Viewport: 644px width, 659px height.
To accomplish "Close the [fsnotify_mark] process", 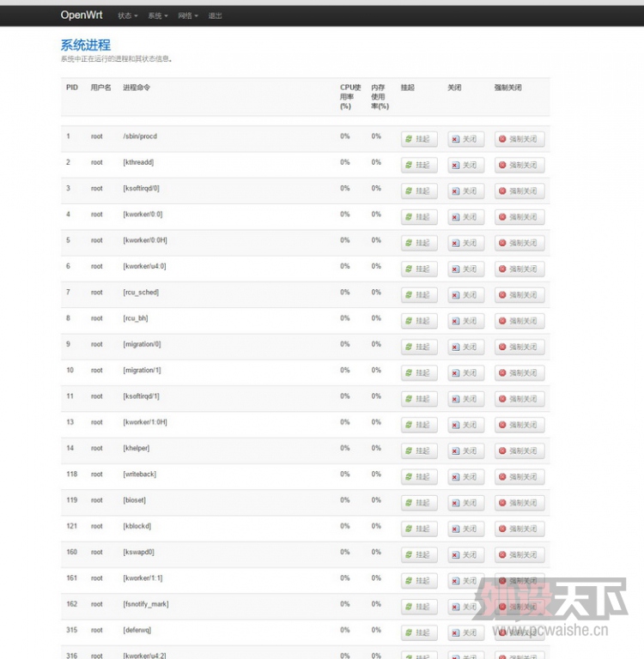I will (465, 607).
